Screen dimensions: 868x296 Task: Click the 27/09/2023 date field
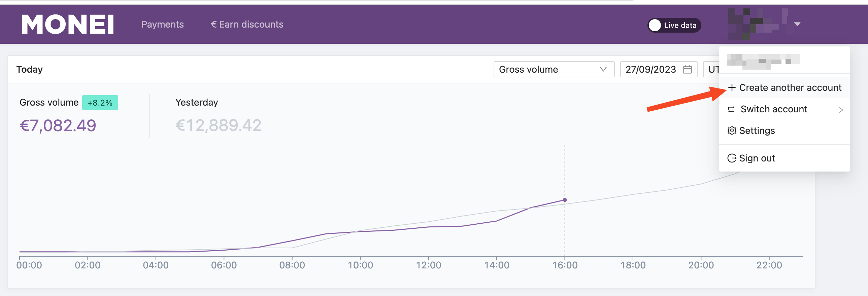point(659,69)
